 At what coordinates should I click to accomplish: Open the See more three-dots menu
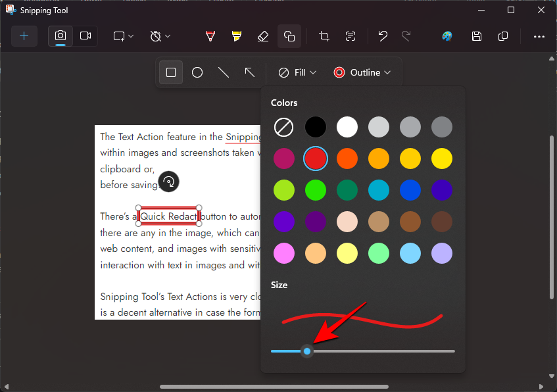click(539, 36)
